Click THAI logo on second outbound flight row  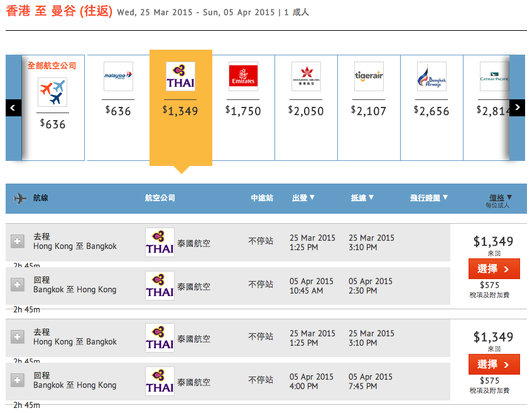click(x=160, y=338)
